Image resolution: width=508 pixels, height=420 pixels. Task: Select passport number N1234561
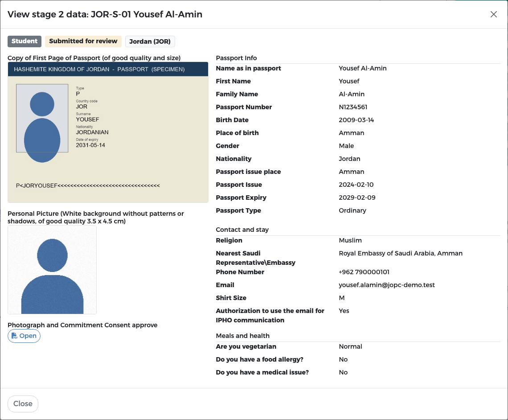pyautogui.click(x=353, y=107)
